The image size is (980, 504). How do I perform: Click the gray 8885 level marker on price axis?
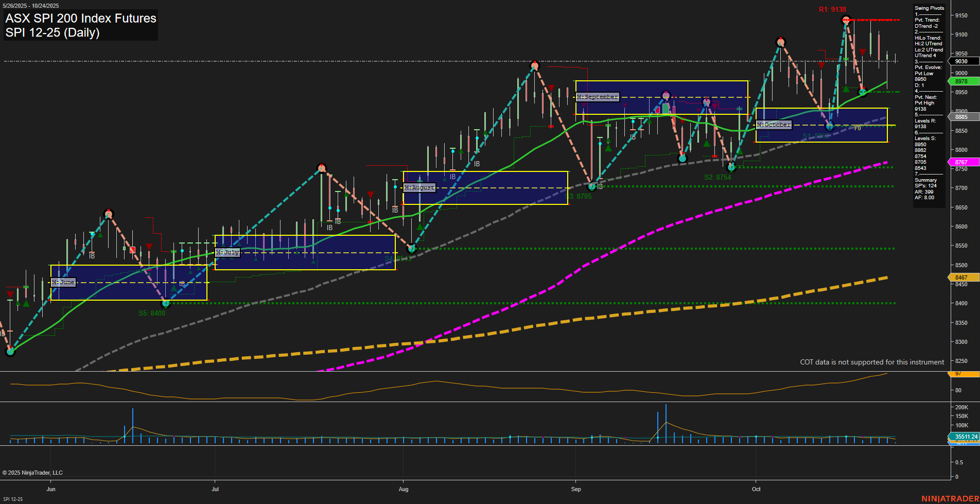click(x=960, y=116)
